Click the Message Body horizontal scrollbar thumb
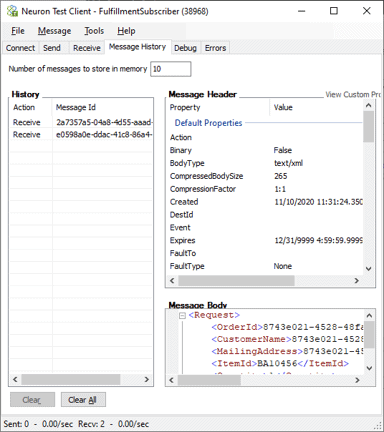The height and width of the screenshot is (432, 384). pos(209,380)
